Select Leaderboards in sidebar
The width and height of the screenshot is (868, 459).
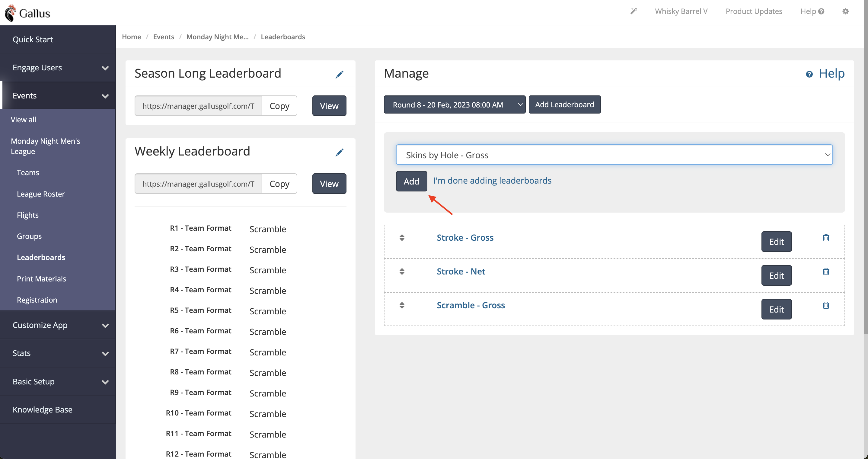pyautogui.click(x=41, y=257)
